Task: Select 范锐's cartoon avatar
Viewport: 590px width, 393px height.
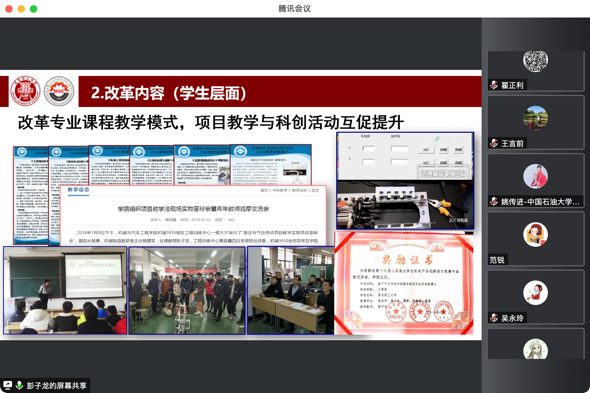Action: click(535, 235)
